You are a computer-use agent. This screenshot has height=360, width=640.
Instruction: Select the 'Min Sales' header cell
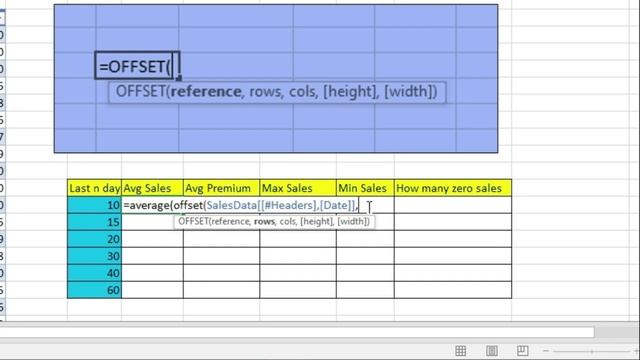pyautogui.click(x=365, y=188)
